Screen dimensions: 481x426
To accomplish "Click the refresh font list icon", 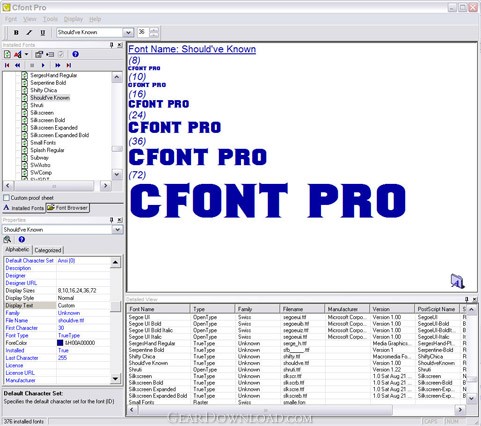I will tap(7, 54).
